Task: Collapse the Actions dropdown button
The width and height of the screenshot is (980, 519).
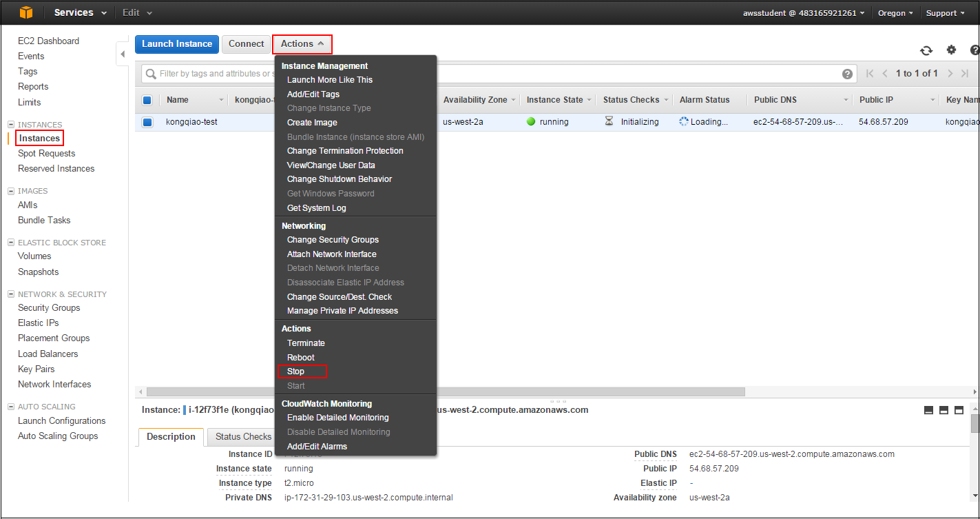Action: coord(302,44)
